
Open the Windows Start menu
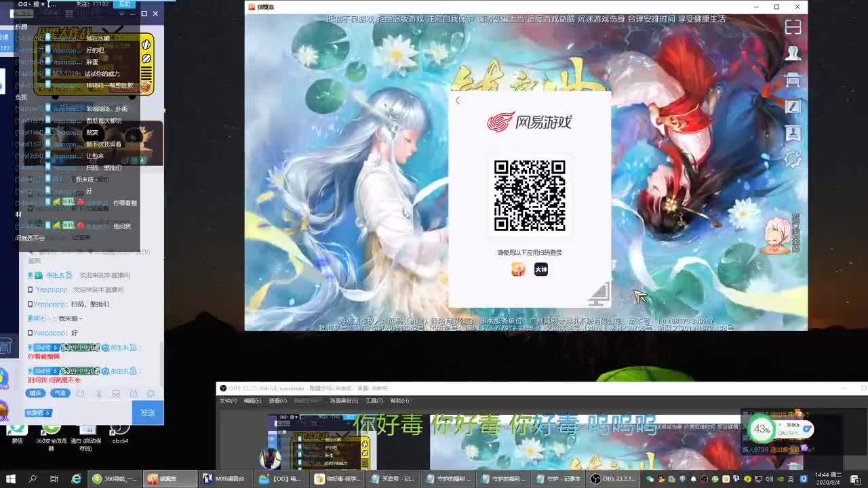[11, 479]
